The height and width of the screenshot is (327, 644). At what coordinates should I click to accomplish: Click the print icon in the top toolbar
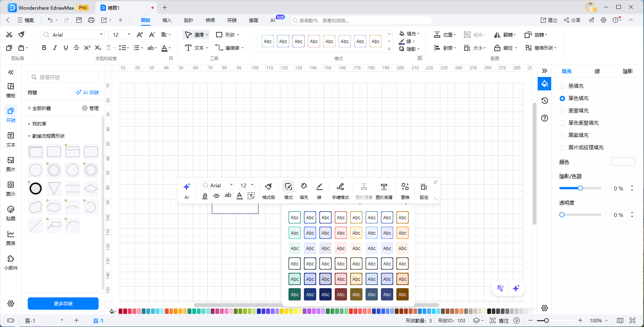pos(91,20)
